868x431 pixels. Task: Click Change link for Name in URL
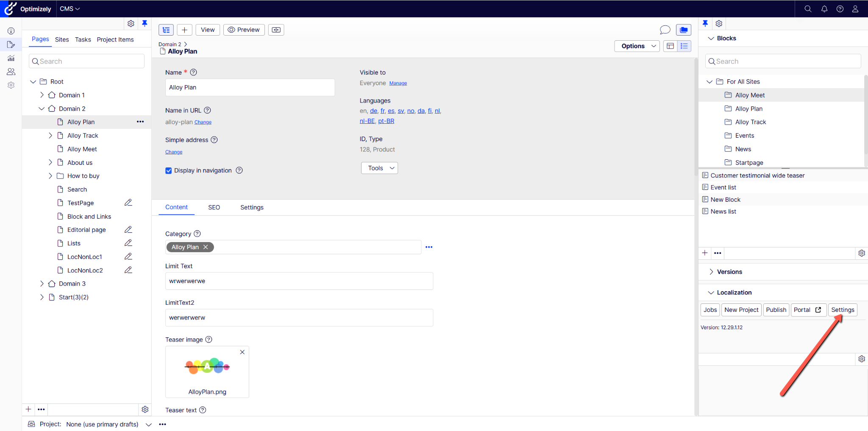pos(203,122)
